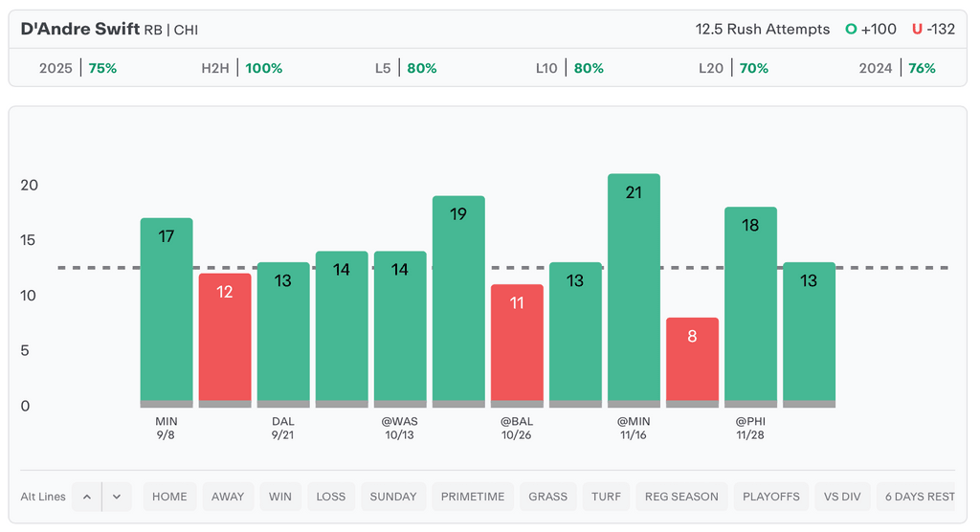Image resolution: width=980 pixels, height=532 pixels.
Task: Show the L10 hit rate split
Action: [569, 68]
